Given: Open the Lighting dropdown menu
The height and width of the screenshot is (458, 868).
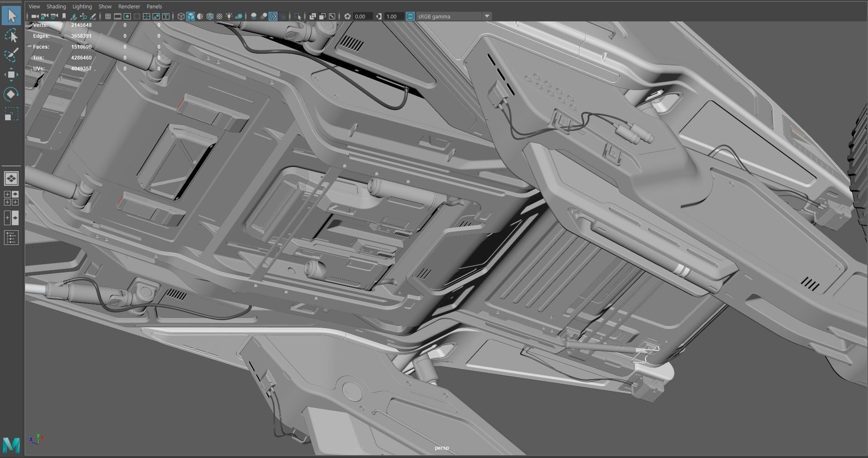Looking at the screenshot, I should click(x=82, y=6).
